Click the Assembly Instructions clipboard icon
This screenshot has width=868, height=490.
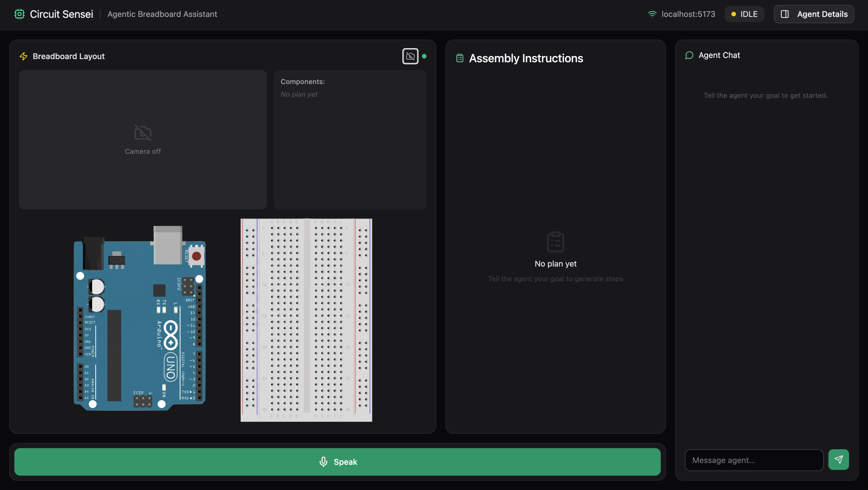click(460, 58)
